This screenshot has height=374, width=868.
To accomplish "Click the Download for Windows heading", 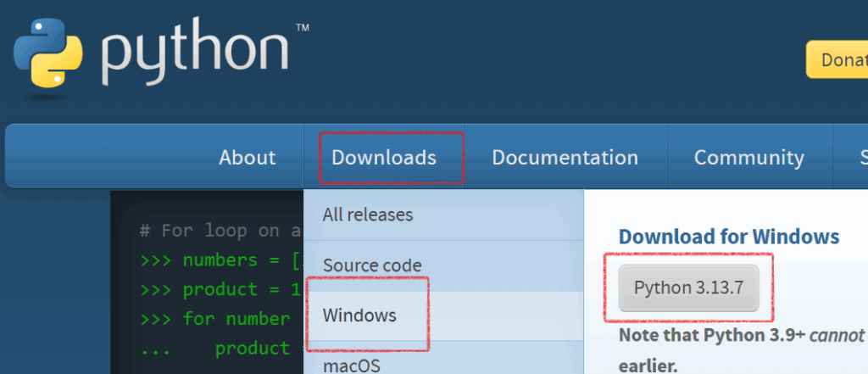I will tap(728, 237).
